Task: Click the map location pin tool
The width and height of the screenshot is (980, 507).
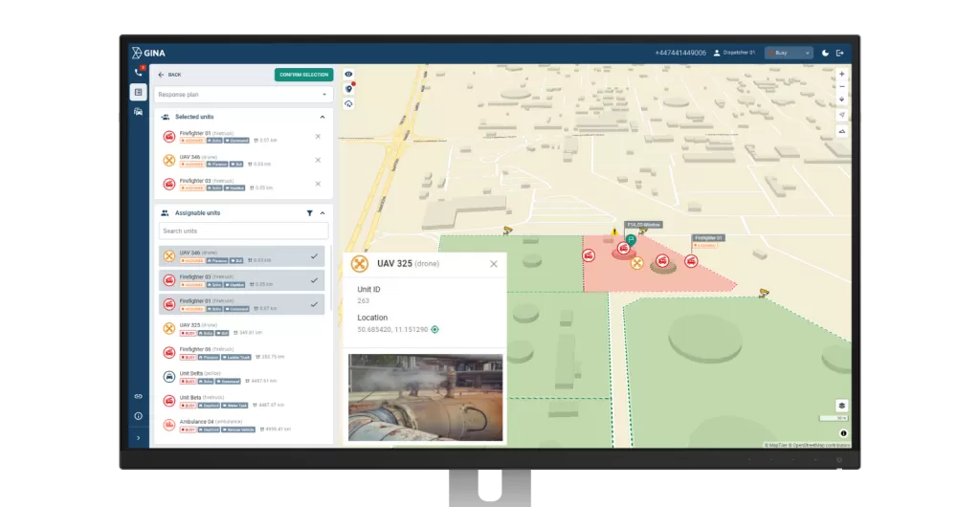Action: (x=348, y=89)
